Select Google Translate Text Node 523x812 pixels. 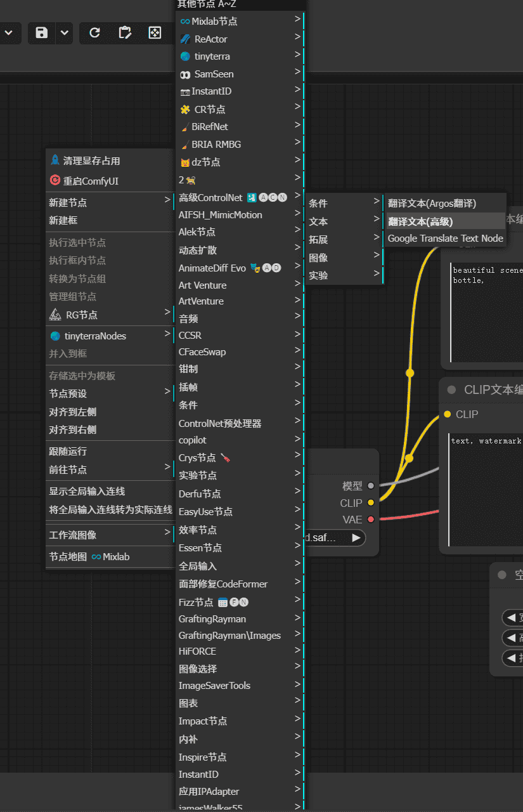pos(444,239)
